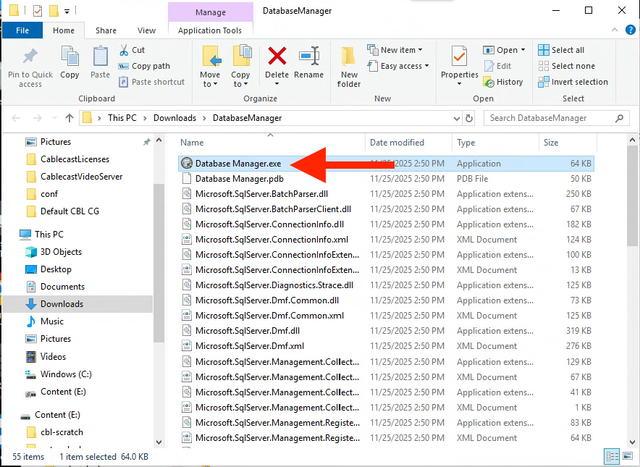The height and width of the screenshot is (467, 640).
Task: Open the Application Tools tab
Action: coord(210,30)
